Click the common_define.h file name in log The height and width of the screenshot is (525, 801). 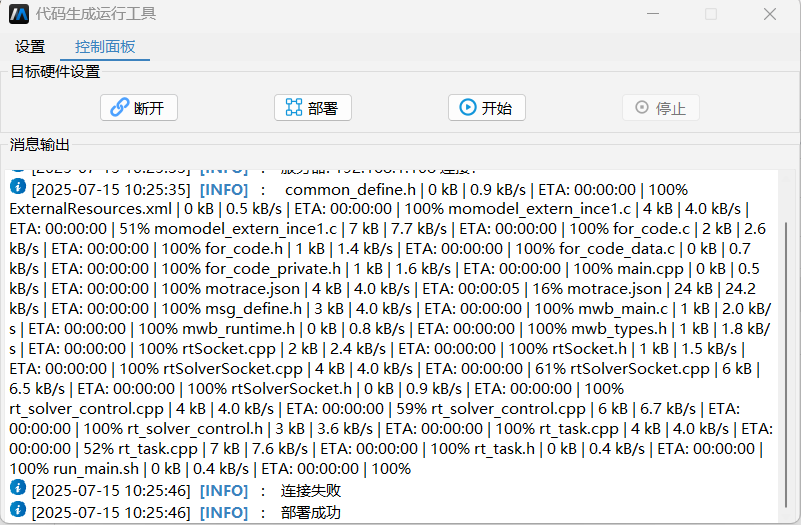[350, 190]
